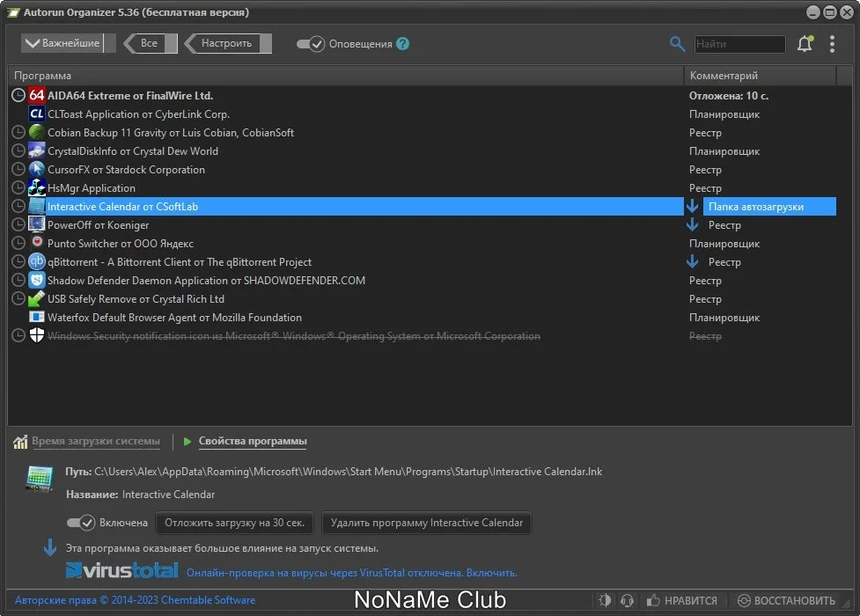The image size is (860, 616).
Task: Click the clock delay icon beside Cobian Backup
Action: point(18,132)
